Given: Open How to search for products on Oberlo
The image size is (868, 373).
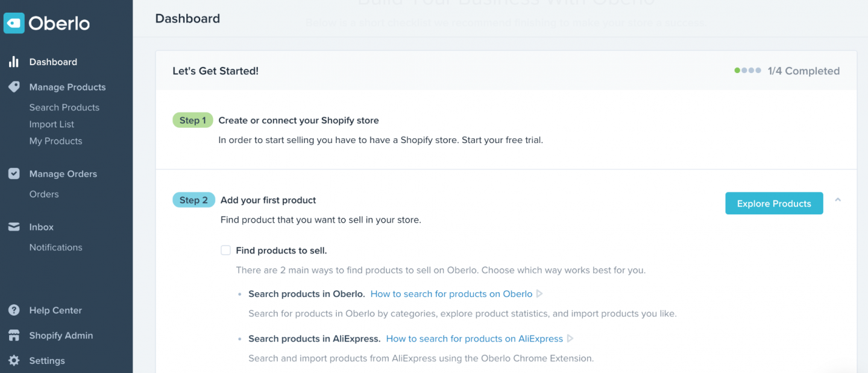Looking at the screenshot, I should click(x=451, y=294).
